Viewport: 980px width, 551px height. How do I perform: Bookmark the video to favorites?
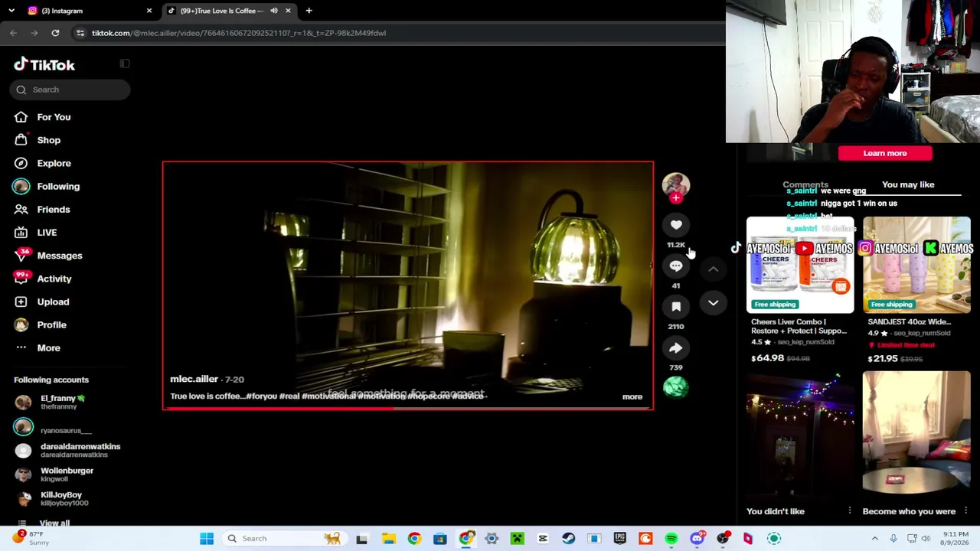(x=676, y=307)
